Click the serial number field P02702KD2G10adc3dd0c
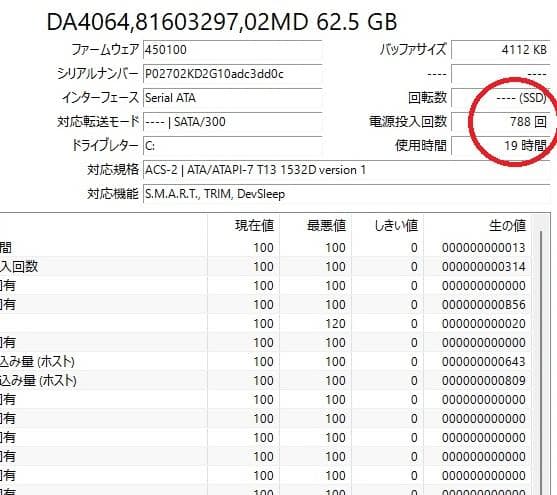The width and height of the screenshot is (557, 495). point(233,74)
